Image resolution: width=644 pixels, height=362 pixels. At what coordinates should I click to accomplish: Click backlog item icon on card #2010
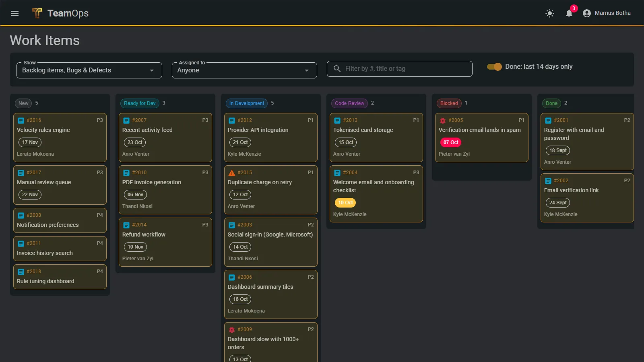click(x=126, y=173)
